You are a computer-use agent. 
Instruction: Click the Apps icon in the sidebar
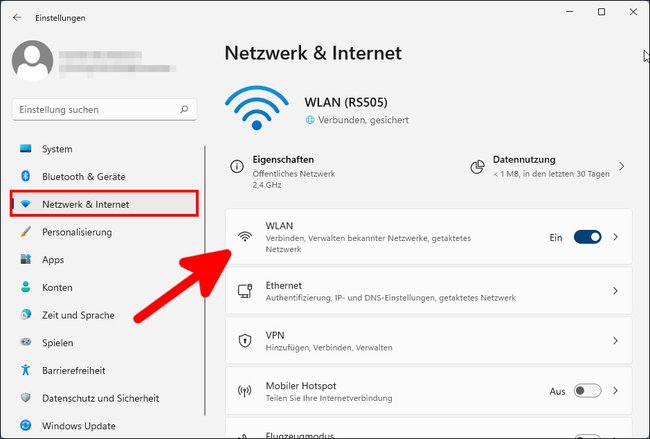point(26,259)
